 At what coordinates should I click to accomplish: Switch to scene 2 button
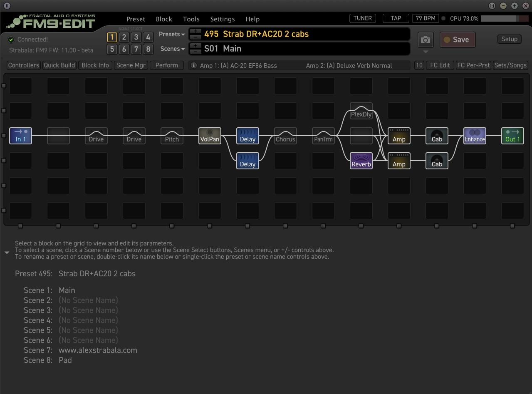pyautogui.click(x=124, y=37)
